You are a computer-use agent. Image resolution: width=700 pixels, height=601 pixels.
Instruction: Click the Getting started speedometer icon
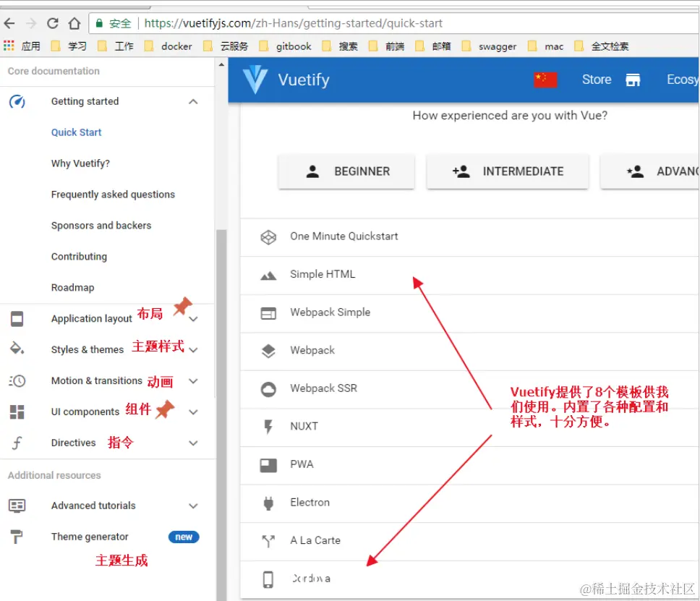pos(17,101)
